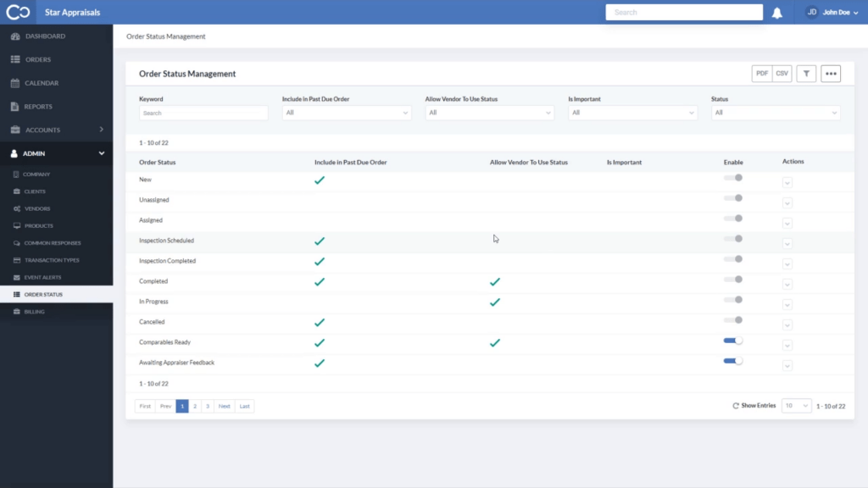Click the Dashboard icon in sidebar
Screen dimensions: 868x488
coord(15,36)
